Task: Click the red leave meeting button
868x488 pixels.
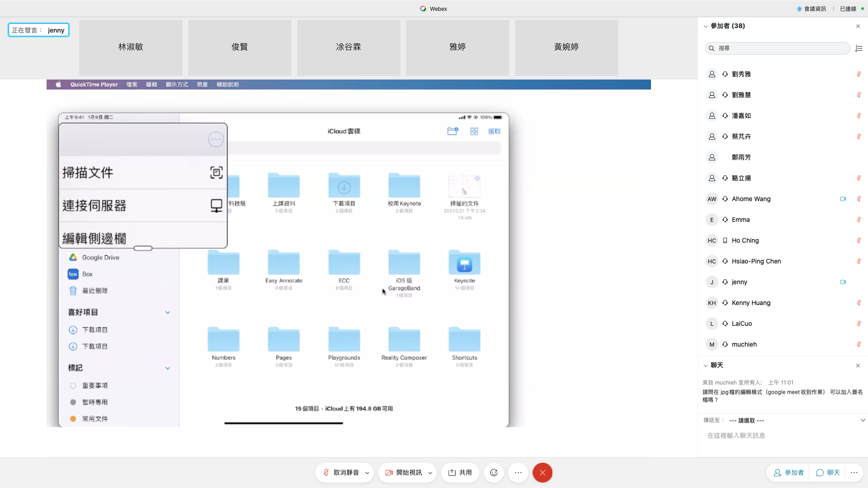Action: coord(542,473)
